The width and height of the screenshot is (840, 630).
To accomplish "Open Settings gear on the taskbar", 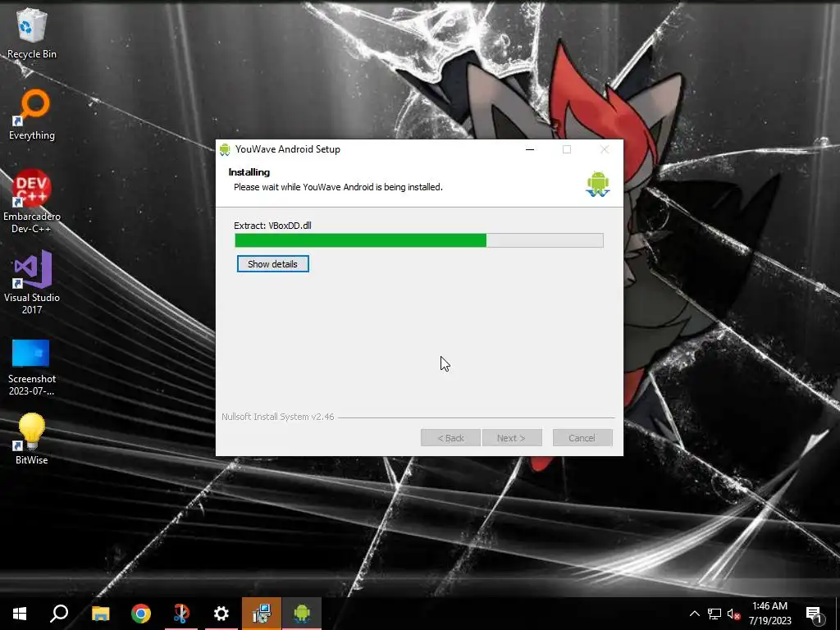I will pos(221,614).
